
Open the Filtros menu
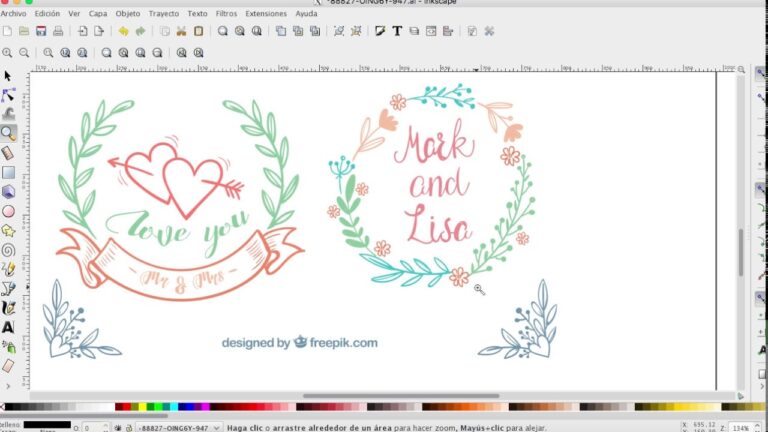[x=226, y=14]
